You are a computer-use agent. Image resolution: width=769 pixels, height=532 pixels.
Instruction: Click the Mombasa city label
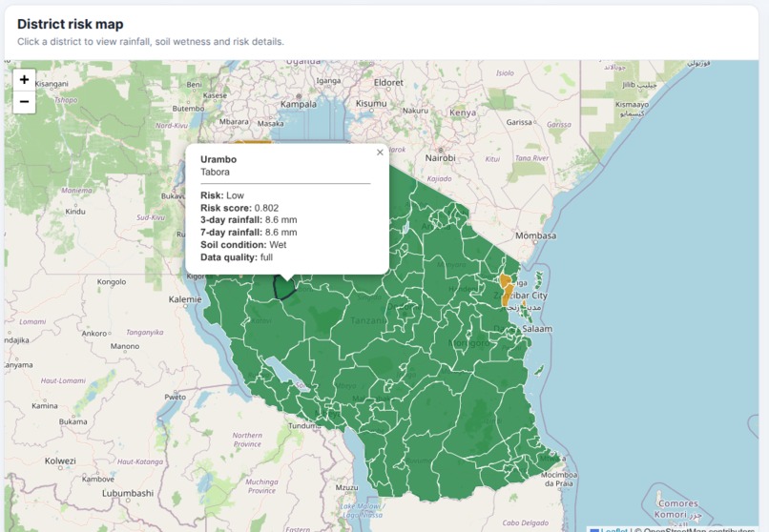(535, 235)
